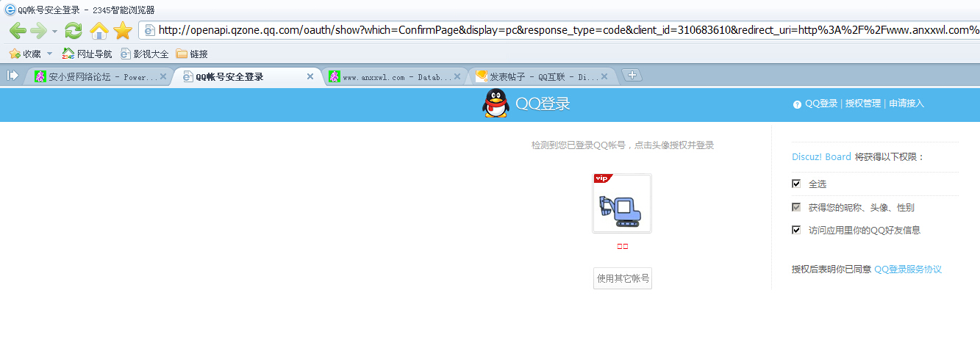This screenshot has height=351, width=980.
Task: Click the QQ penguin logo
Action: pos(496,104)
